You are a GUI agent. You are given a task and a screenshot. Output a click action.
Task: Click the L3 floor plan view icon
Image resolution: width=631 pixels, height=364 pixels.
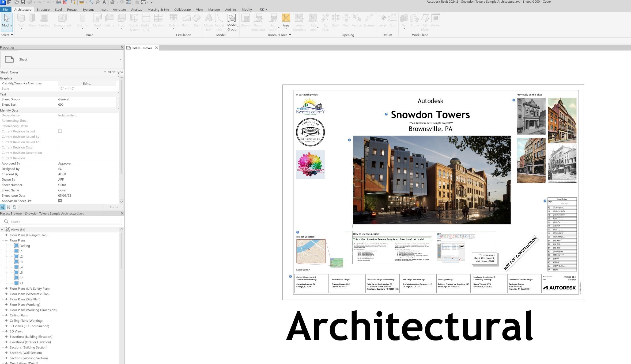[16, 262]
